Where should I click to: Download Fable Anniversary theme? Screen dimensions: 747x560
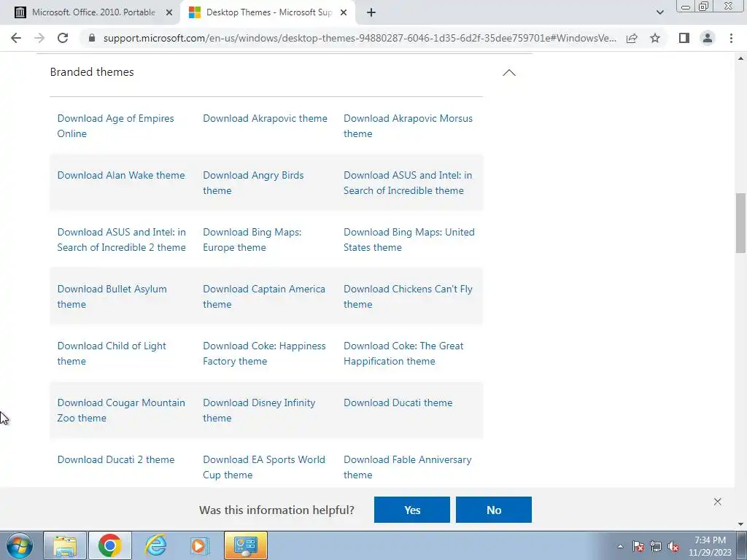coord(407,467)
